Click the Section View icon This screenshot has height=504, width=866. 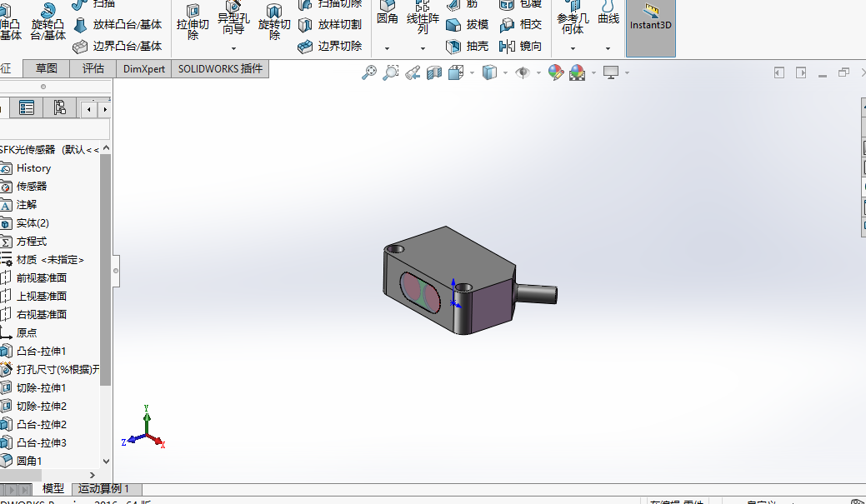click(x=434, y=72)
